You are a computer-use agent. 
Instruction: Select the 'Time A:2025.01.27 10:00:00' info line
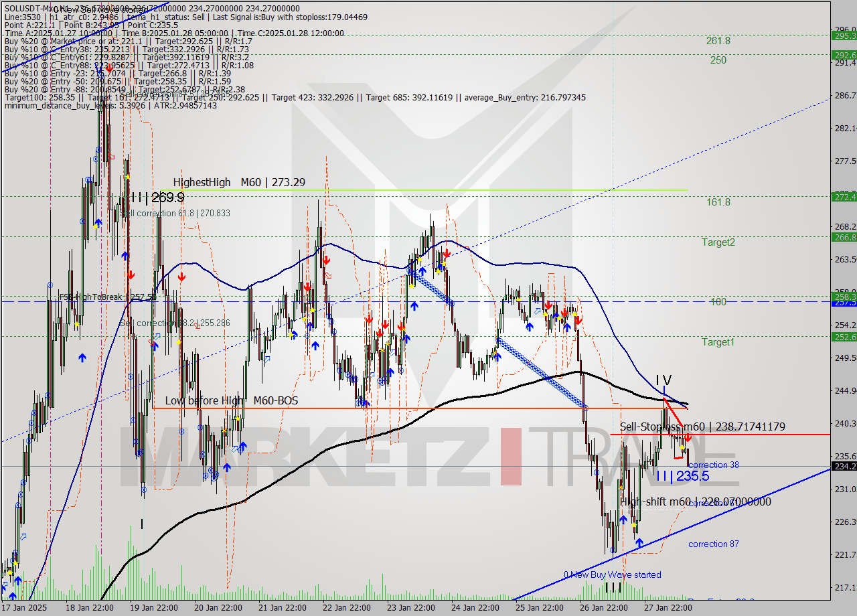coord(174,33)
